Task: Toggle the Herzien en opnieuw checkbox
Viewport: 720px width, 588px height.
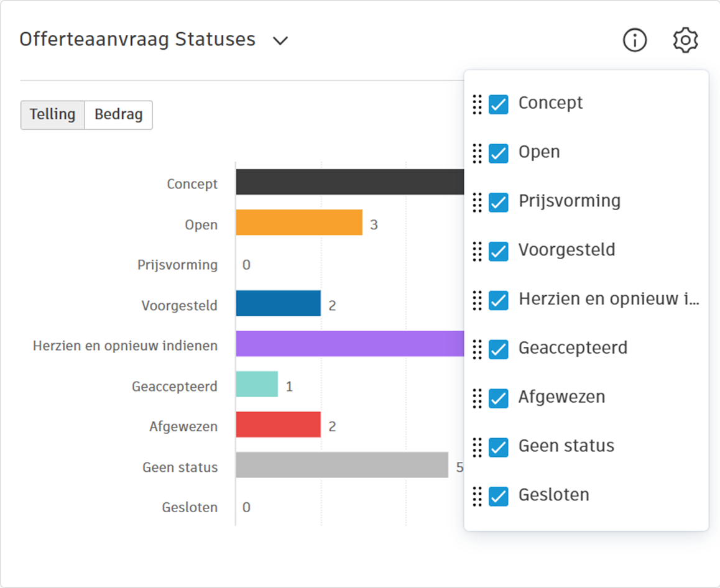Action: click(499, 300)
